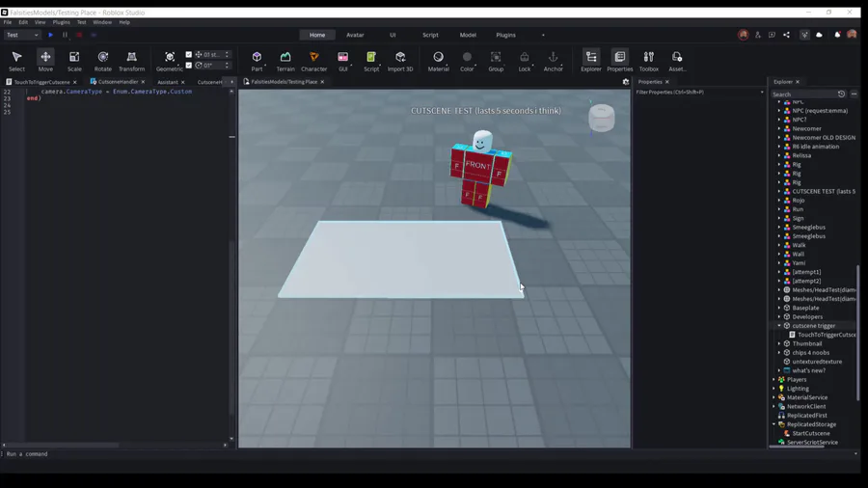The height and width of the screenshot is (488, 868).
Task: Click the Explorer search history icon
Action: pos(841,95)
